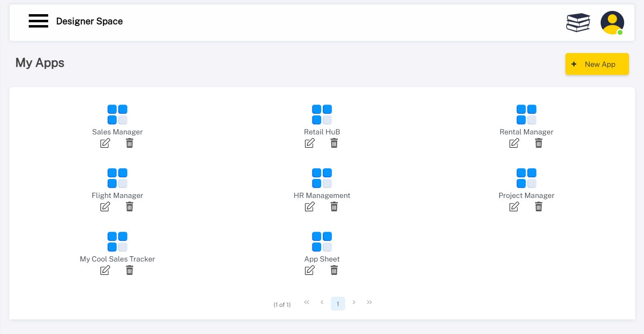Edit the Rental Manager app
Image resolution: width=644 pixels, height=334 pixels.
tap(514, 143)
